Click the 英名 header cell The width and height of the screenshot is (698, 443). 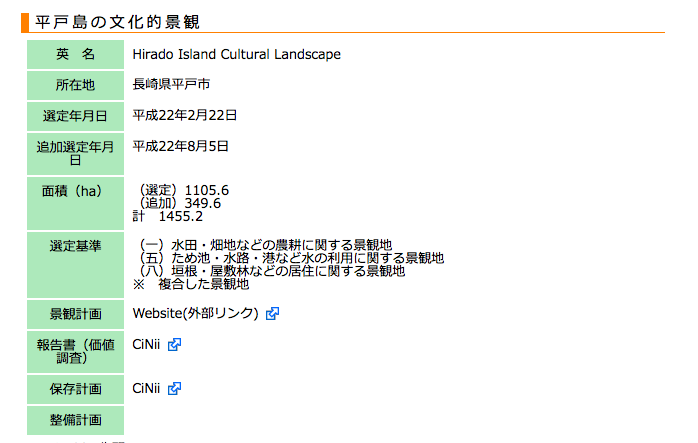coord(75,54)
